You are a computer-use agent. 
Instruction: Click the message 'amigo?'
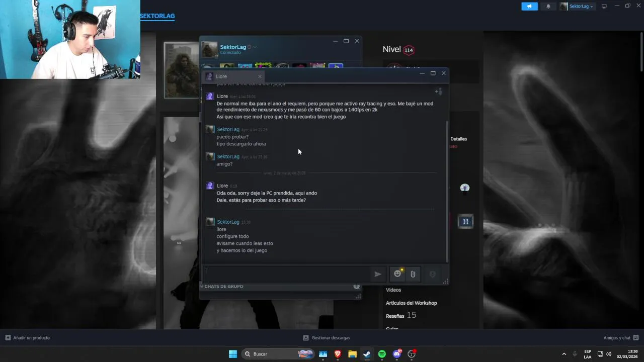point(224,164)
